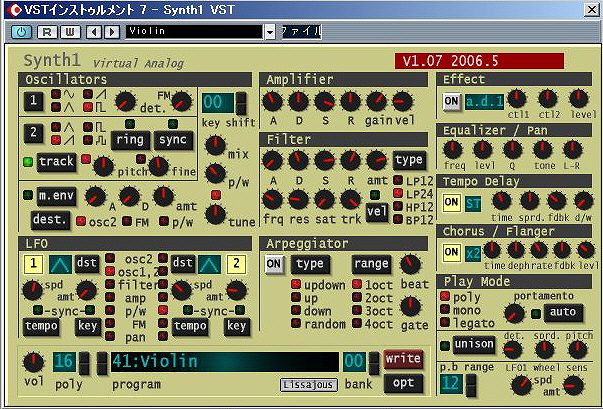Screen dimensions: 603x409
Task: Turn the Effect ON button
Action: point(451,102)
